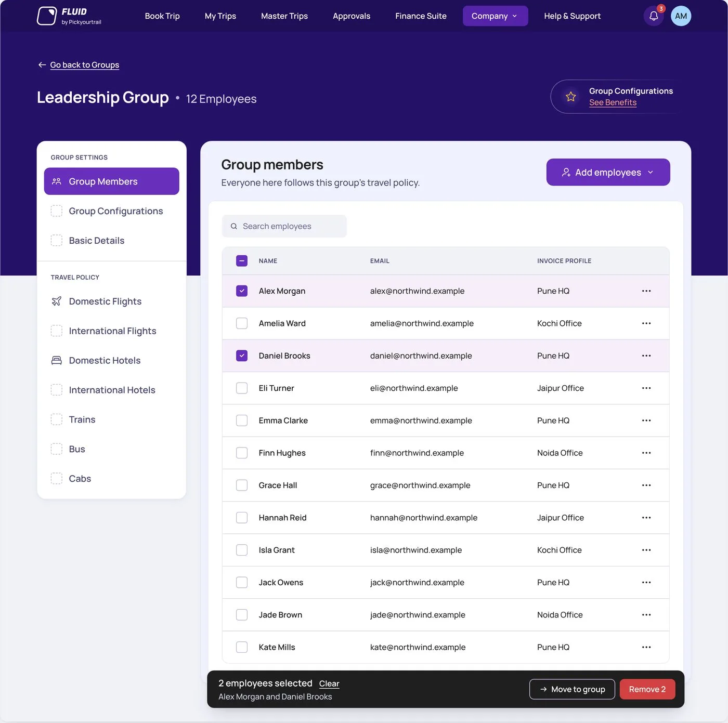Image resolution: width=728 pixels, height=723 pixels.
Task: Go to My Trips
Action: [x=220, y=16]
